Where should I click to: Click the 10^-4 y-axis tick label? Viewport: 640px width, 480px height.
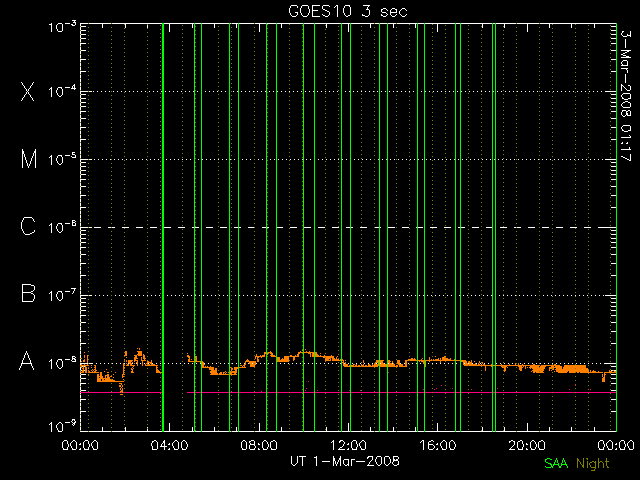(x=62, y=91)
